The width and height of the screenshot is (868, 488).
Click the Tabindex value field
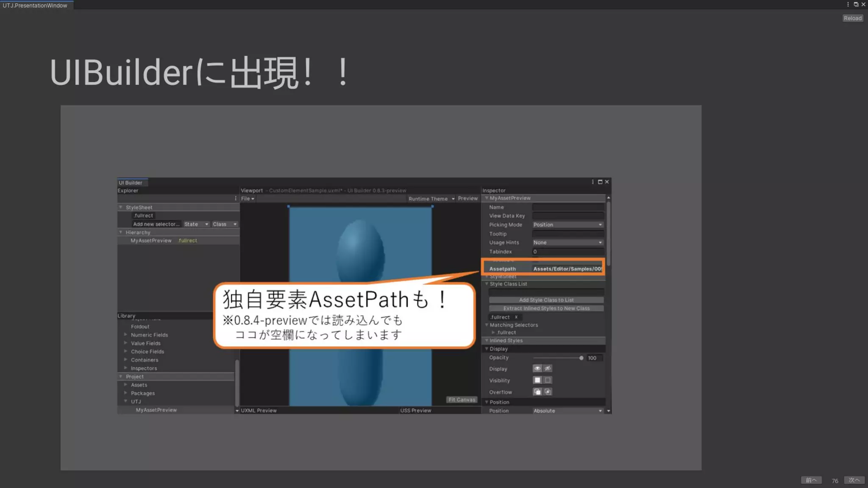click(x=568, y=252)
